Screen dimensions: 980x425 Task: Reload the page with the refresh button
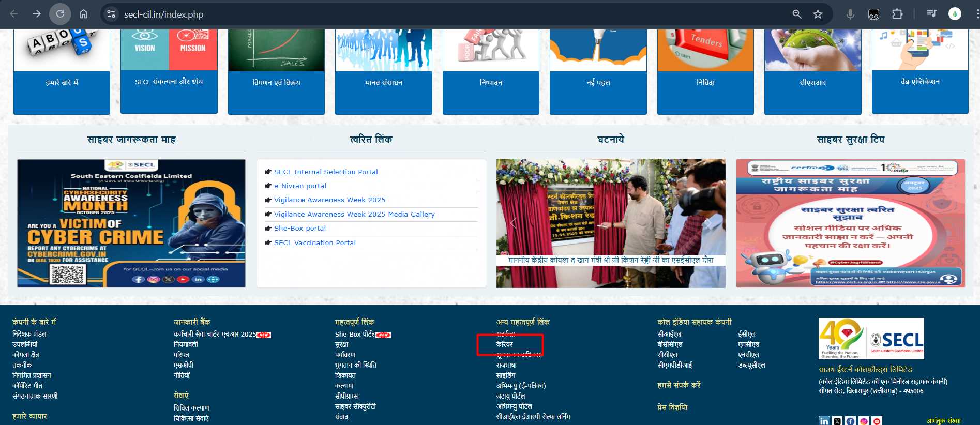tap(60, 14)
